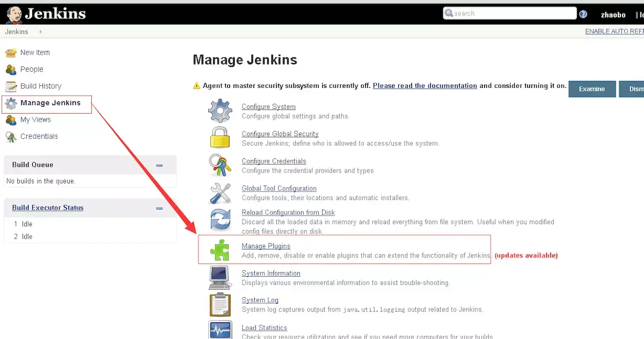Open the Configure System link
This screenshot has height=339, width=644.
point(268,107)
